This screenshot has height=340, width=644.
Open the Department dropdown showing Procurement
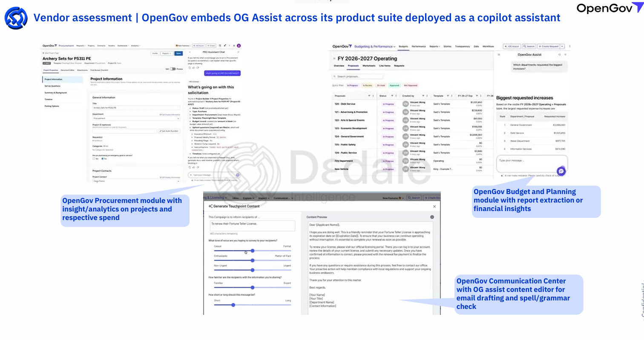[136, 118]
